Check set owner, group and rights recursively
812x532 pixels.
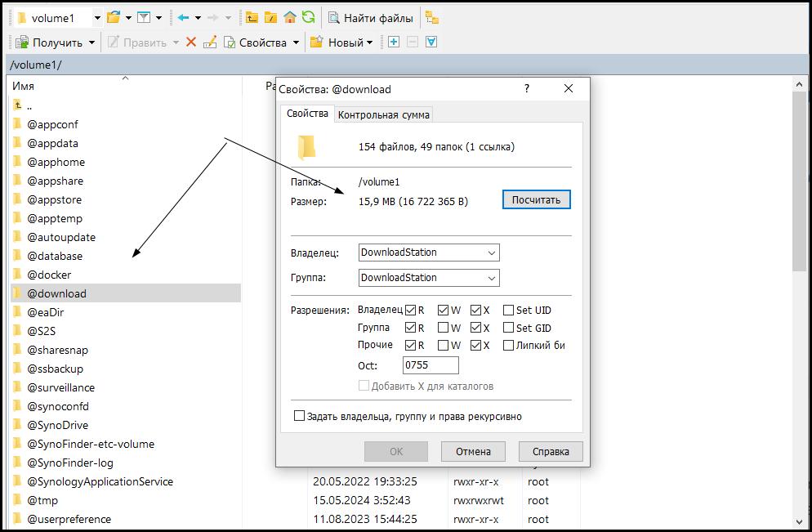click(299, 416)
